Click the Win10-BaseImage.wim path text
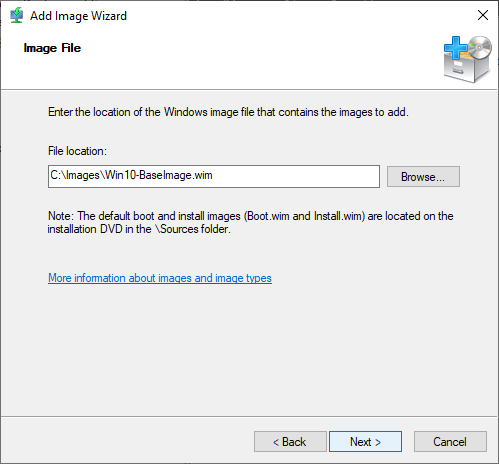The height and width of the screenshot is (464, 499). click(x=131, y=175)
